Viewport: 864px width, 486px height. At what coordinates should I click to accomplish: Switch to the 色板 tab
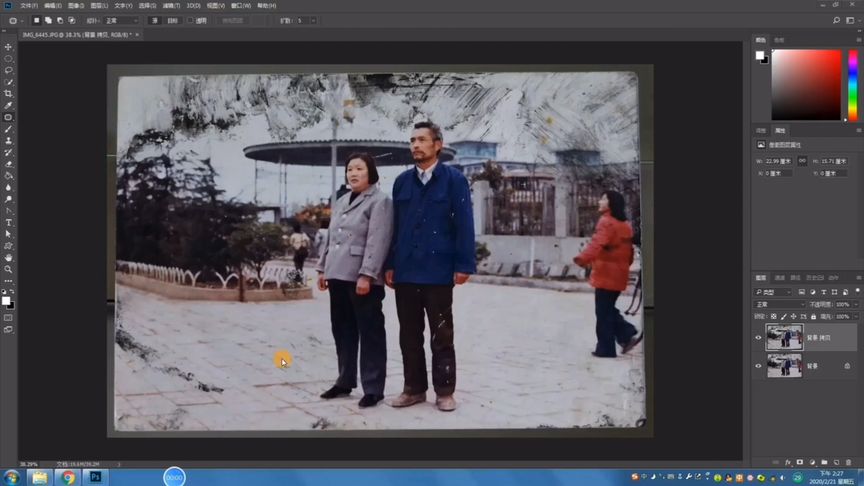(779, 40)
